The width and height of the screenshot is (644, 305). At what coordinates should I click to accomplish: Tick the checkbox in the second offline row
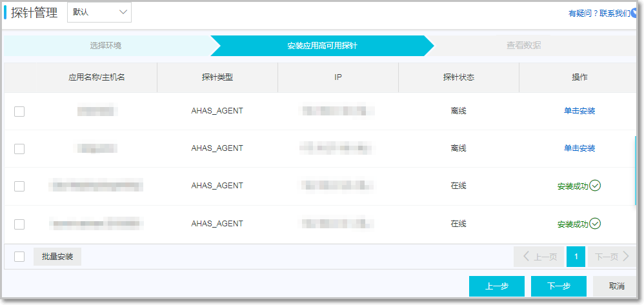click(19, 148)
